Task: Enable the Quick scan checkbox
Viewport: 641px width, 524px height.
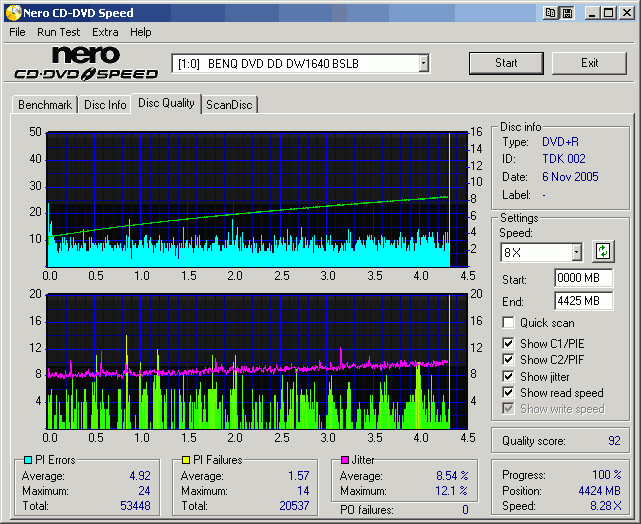Action: [x=509, y=323]
